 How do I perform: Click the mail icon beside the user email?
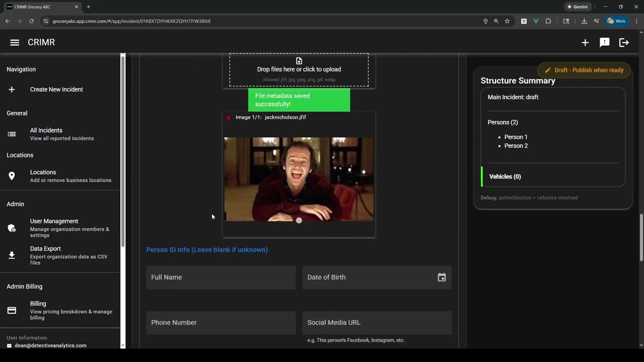(9, 346)
